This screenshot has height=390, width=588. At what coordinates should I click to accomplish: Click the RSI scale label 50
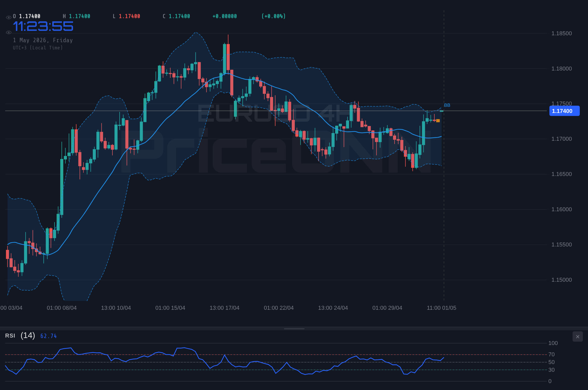tap(551, 362)
